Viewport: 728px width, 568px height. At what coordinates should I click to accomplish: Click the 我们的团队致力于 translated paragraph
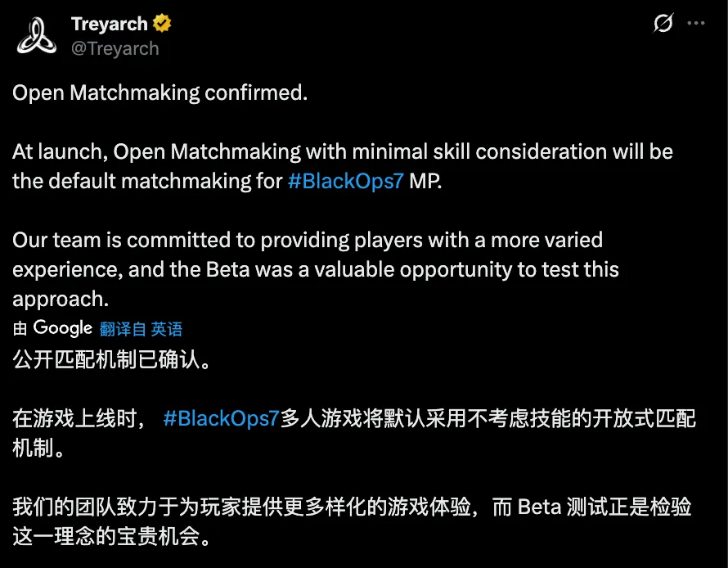click(245, 507)
